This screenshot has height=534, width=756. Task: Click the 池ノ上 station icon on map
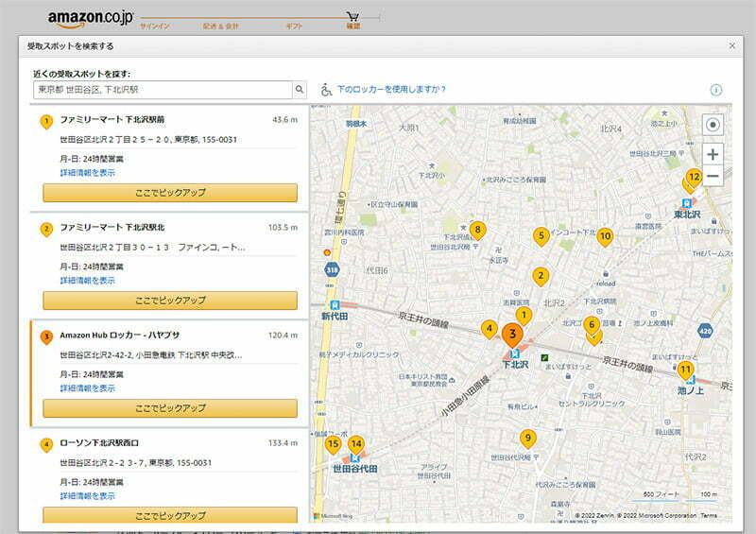click(x=690, y=380)
